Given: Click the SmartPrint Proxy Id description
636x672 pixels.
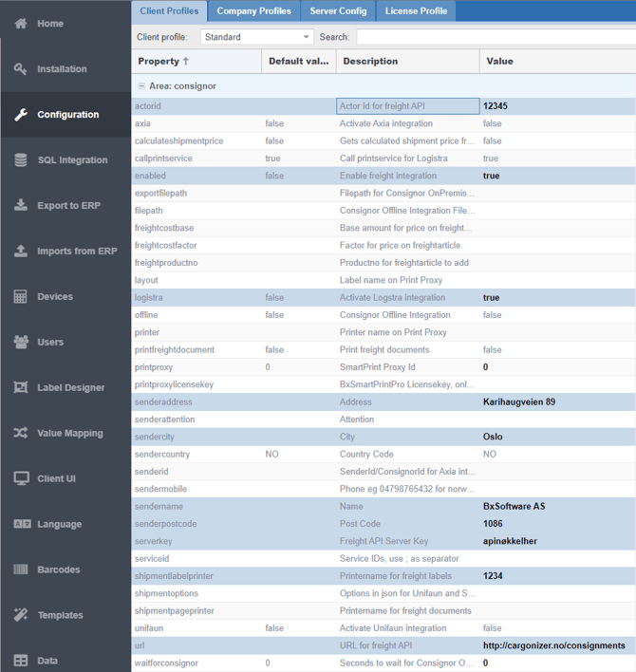Looking at the screenshot, I should click(377, 367).
